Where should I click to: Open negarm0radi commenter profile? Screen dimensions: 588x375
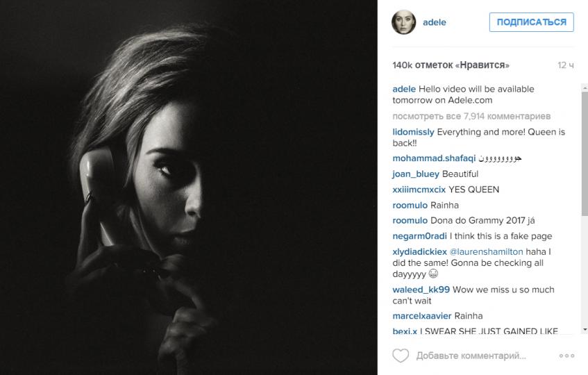(x=419, y=236)
